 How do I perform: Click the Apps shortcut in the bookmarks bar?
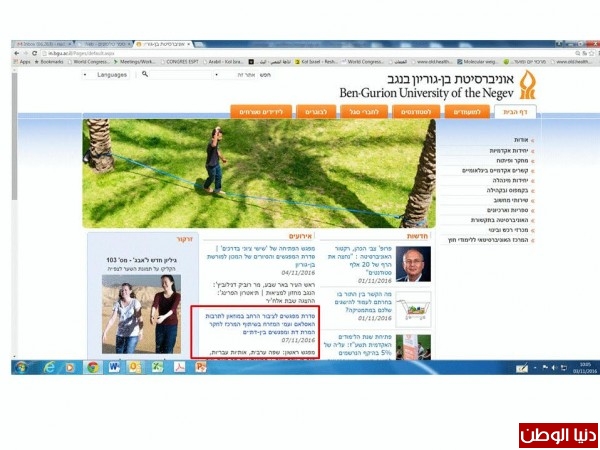pos(21,62)
